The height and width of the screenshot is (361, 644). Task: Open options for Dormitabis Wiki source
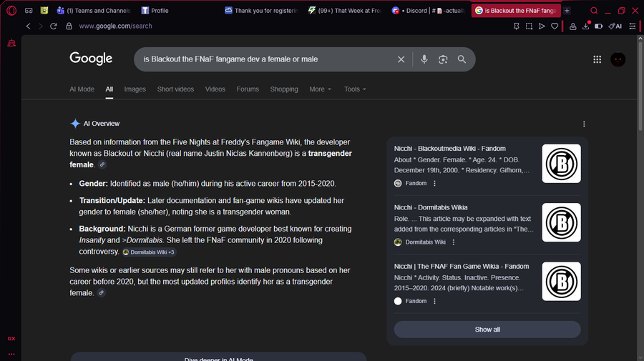click(x=454, y=242)
